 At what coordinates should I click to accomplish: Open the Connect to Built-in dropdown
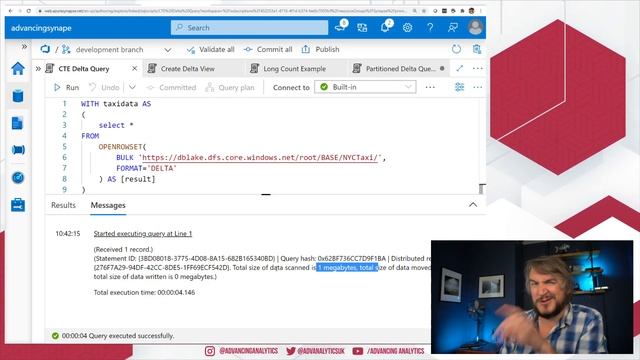(365, 87)
